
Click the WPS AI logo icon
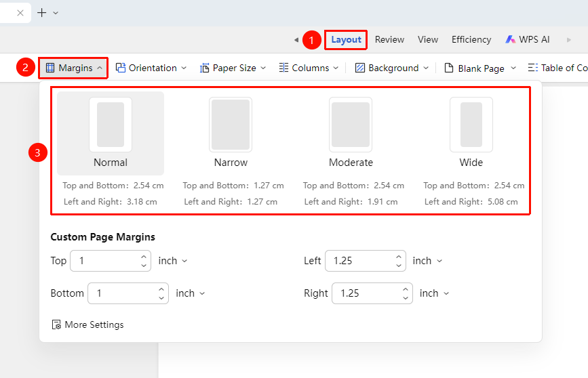tap(510, 39)
